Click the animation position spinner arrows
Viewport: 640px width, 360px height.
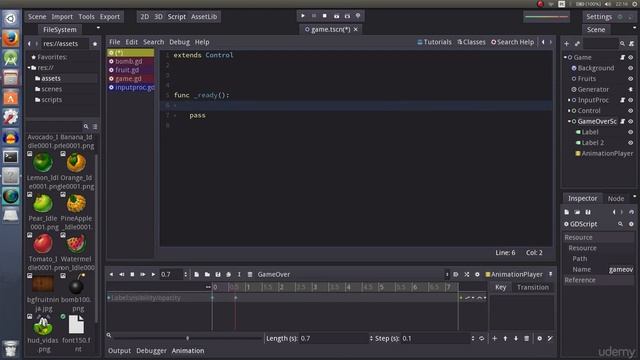pos(185,274)
